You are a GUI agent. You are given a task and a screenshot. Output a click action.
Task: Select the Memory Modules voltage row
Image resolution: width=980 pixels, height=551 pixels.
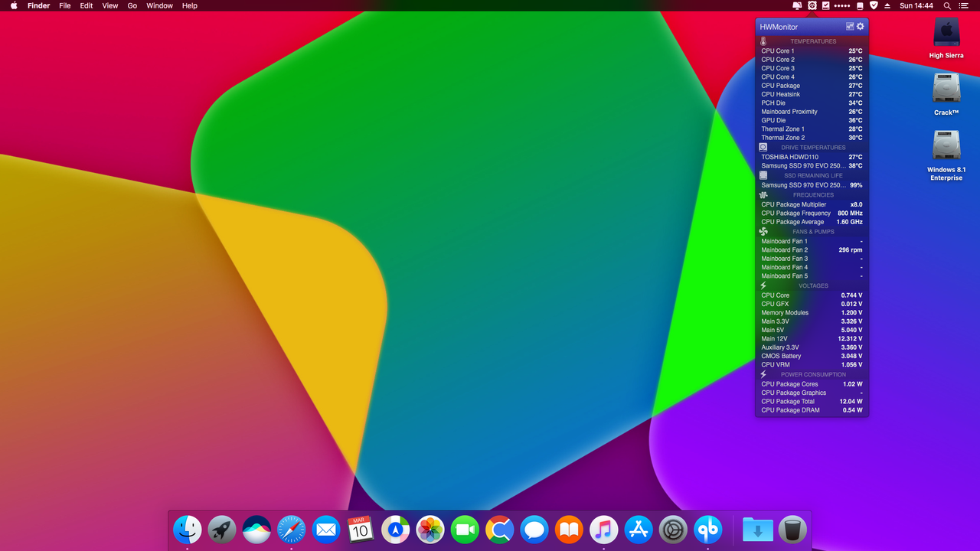click(x=812, y=313)
